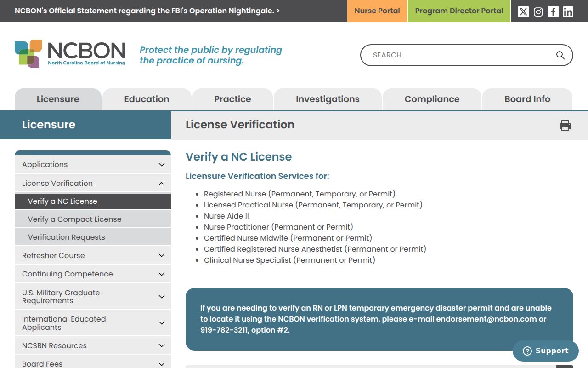Print the License Verification page
Screen dimensions: 588x368
click(x=565, y=125)
